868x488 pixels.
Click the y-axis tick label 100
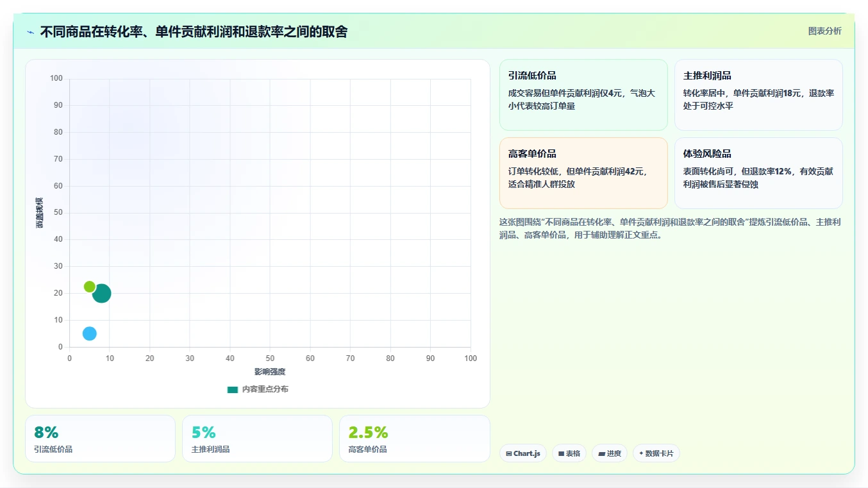(56, 78)
